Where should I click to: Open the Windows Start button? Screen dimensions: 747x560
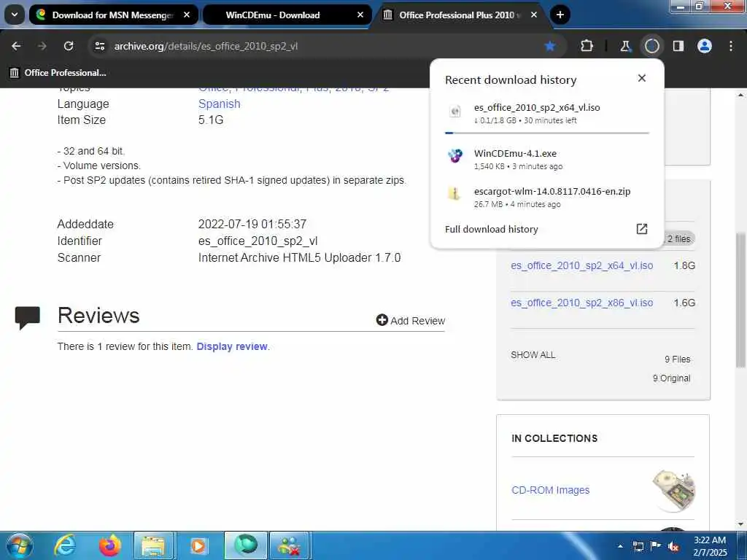click(19, 545)
